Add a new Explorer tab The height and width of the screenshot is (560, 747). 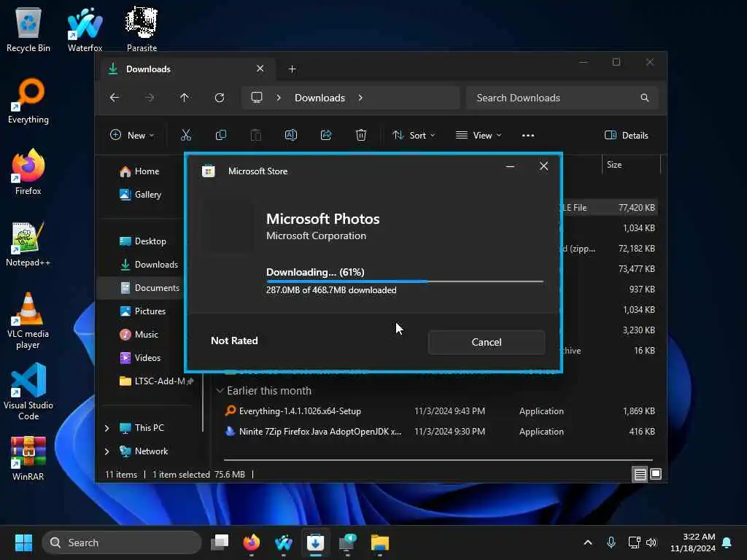(292, 69)
